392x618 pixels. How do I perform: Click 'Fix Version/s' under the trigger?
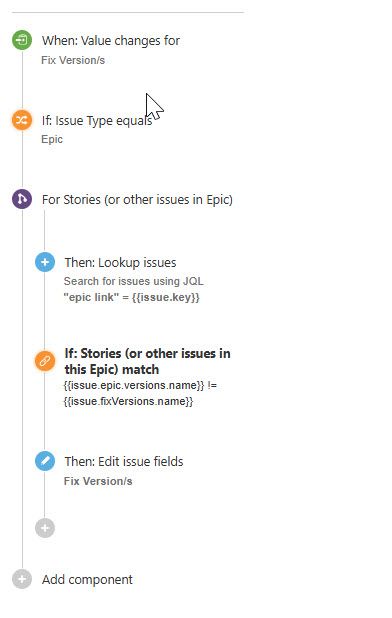(x=73, y=60)
